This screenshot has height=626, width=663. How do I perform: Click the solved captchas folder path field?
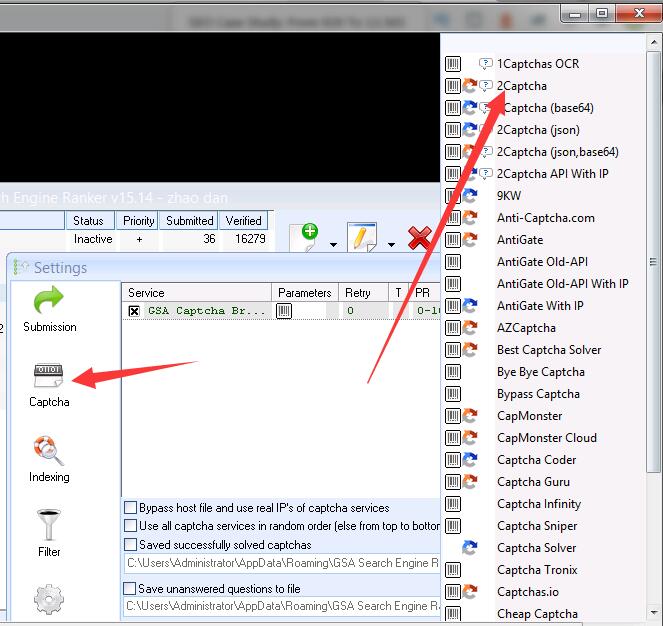point(282,564)
